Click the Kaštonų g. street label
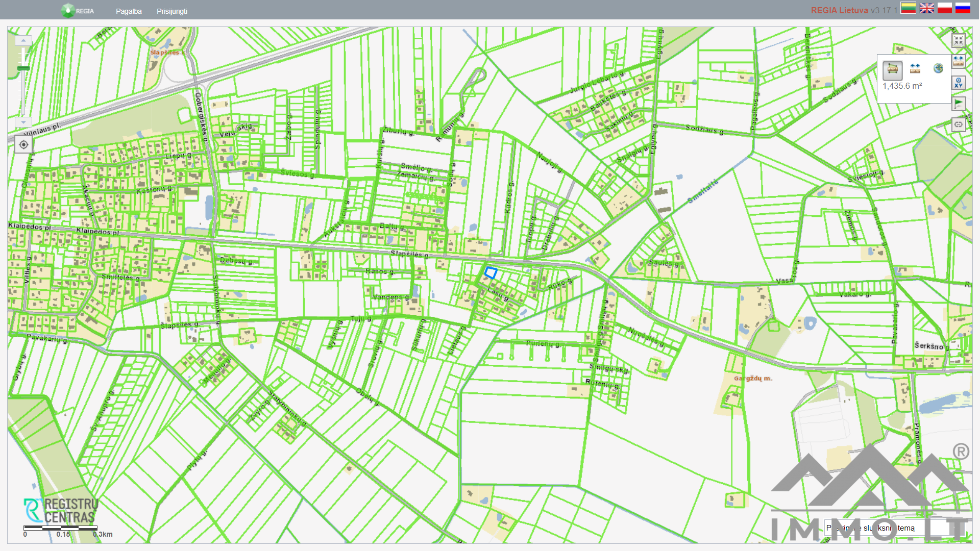The width and height of the screenshot is (980, 551). coord(154,189)
